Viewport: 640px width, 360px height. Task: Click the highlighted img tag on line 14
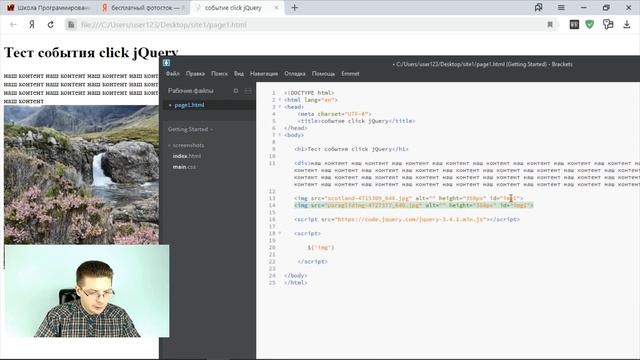click(413, 205)
